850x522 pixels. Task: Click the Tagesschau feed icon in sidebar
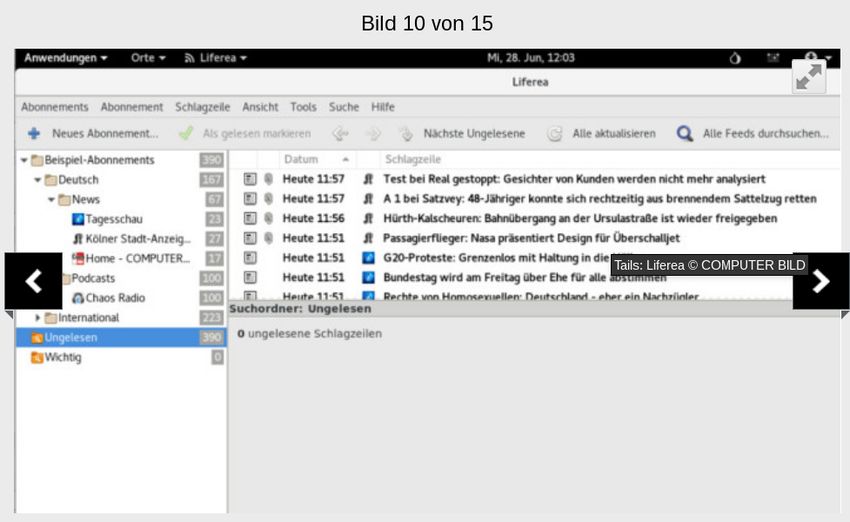(x=78, y=219)
